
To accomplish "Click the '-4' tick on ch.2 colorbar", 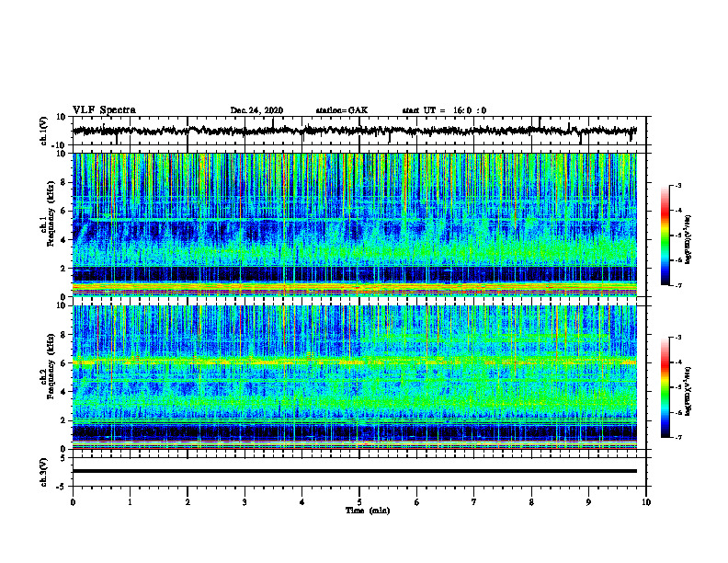I will coord(677,362).
